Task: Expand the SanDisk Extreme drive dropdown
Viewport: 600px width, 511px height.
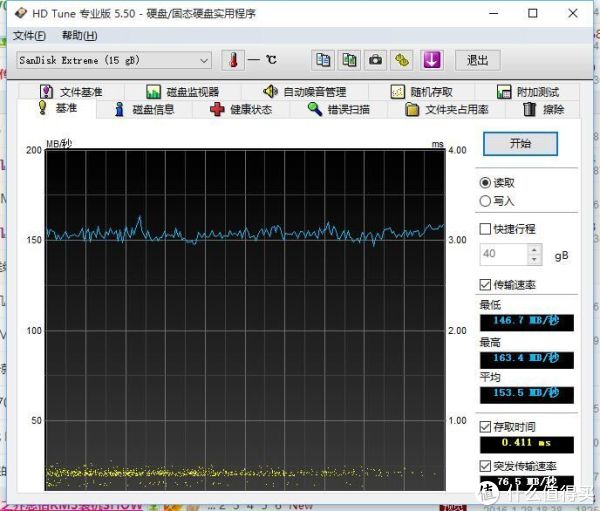Action: (x=114, y=60)
